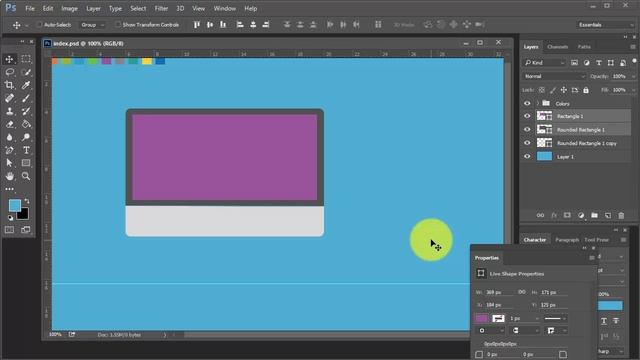Select the Pen tool
The height and width of the screenshot is (360, 640).
[x=9, y=150]
